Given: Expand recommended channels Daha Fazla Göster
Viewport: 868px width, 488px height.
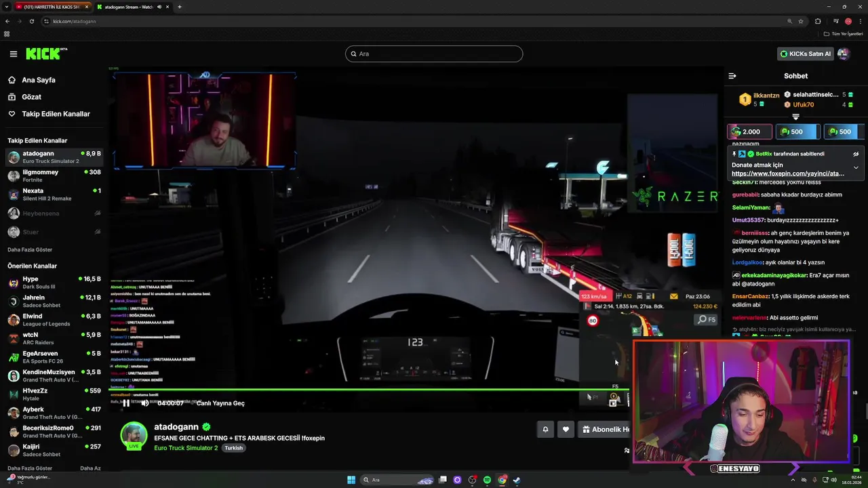Looking at the screenshot, I should coord(30,468).
